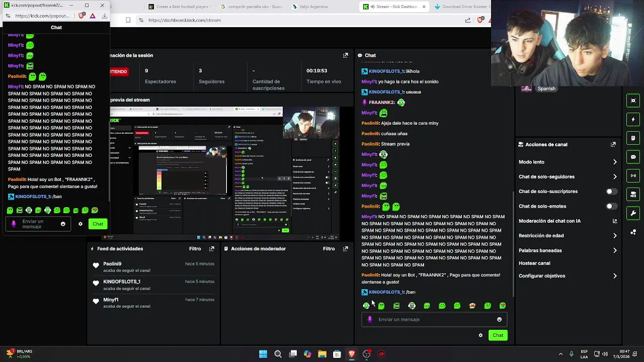Screen dimensions: 644x362
Task: Expand Chat de solo-seguidores options
Action: [615, 176]
